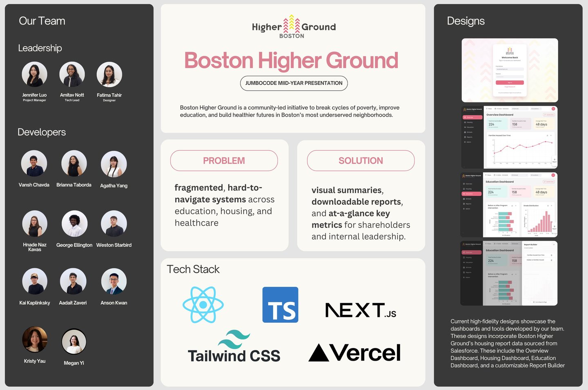Select Anson Kwan's portrait photo

click(x=114, y=281)
